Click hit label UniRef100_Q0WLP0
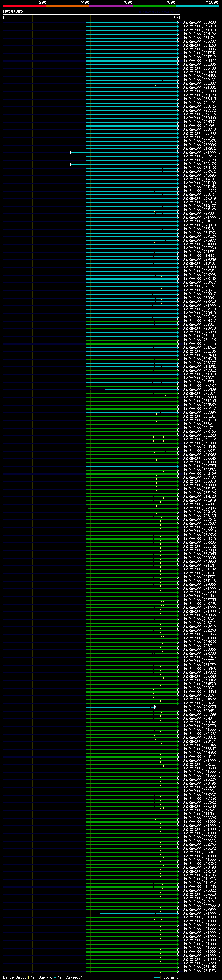 click(199, 34)
